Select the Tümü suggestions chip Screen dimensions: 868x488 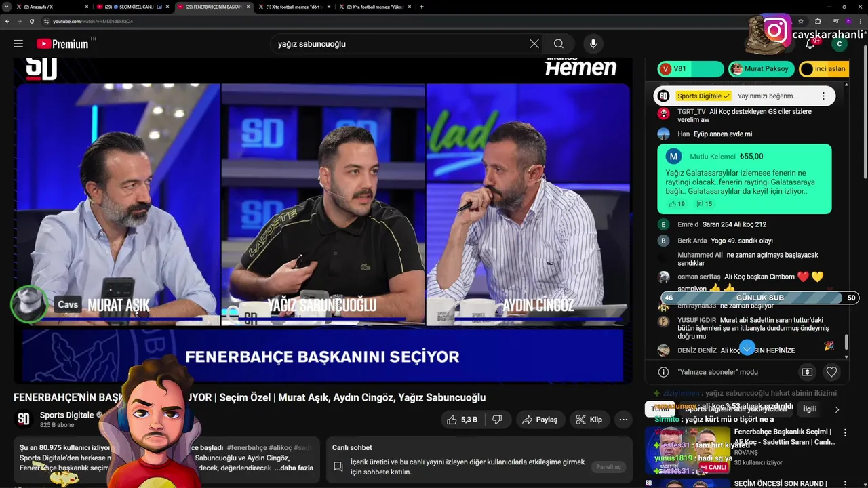point(660,409)
